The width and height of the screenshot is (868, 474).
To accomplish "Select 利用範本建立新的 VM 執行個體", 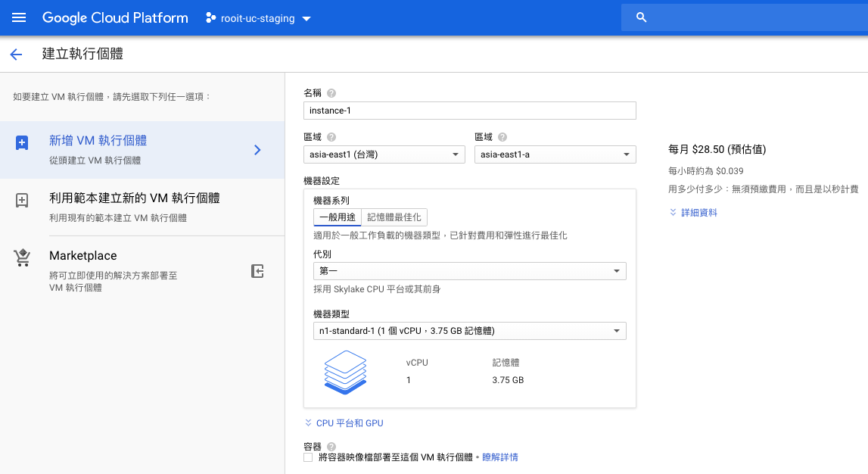I will [142, 207].
